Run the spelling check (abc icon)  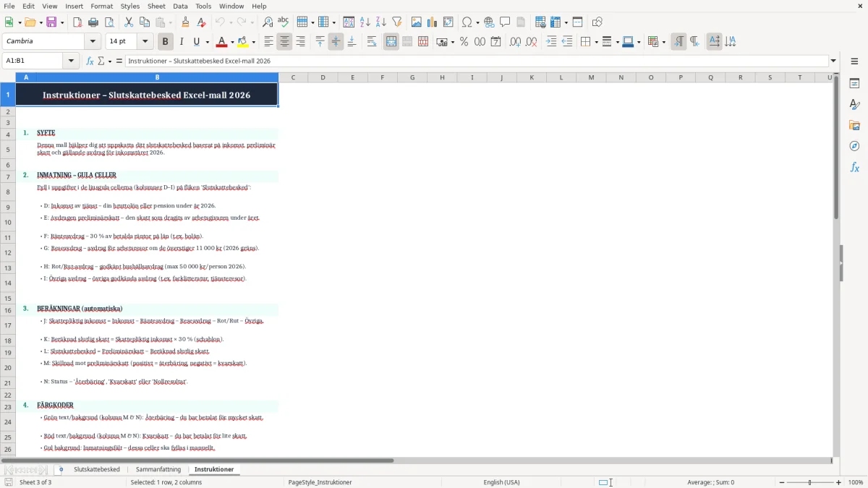coord(284,22)
